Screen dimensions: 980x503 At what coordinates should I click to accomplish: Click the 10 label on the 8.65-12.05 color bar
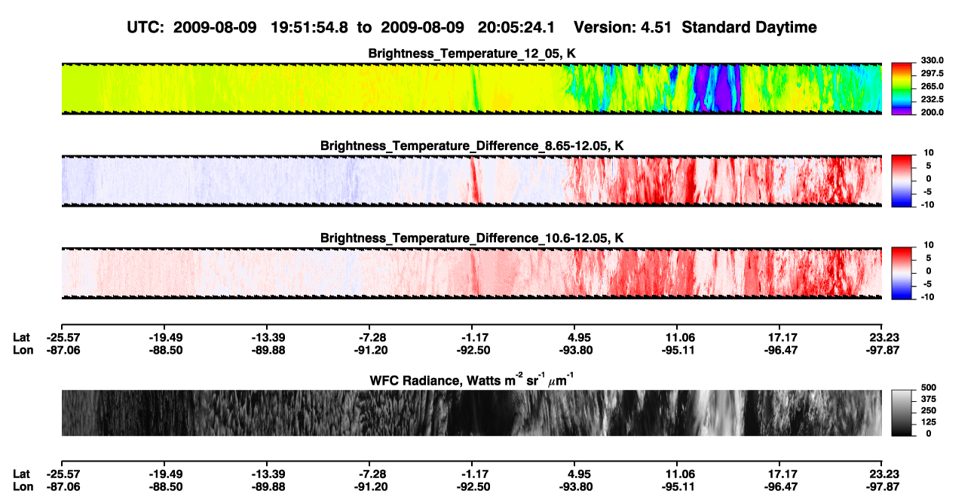coord(929,153)
